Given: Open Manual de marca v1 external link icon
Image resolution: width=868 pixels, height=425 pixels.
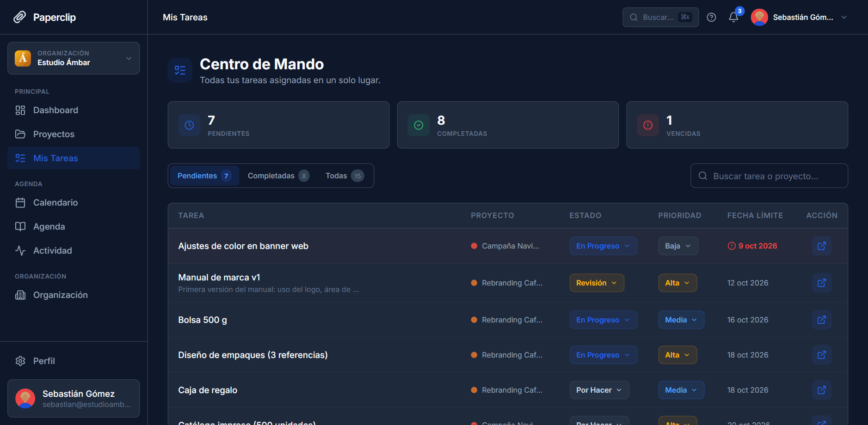Looking at the screenshot, I should click(822, 283).
